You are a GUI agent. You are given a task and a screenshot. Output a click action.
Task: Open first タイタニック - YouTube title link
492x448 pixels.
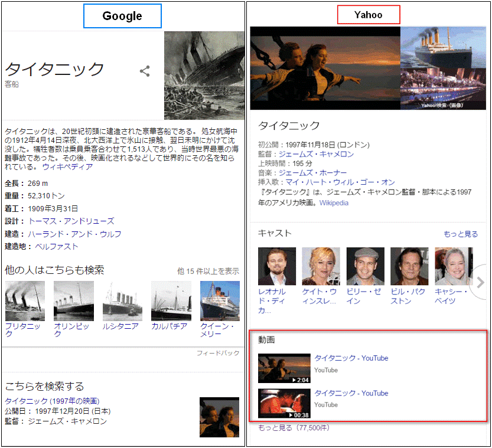pos(351,358)
